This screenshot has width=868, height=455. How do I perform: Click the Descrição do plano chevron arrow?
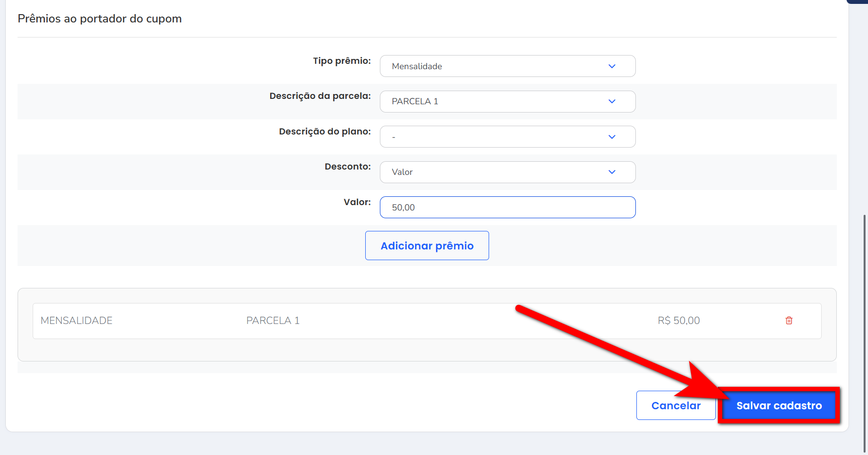(612, 137)
